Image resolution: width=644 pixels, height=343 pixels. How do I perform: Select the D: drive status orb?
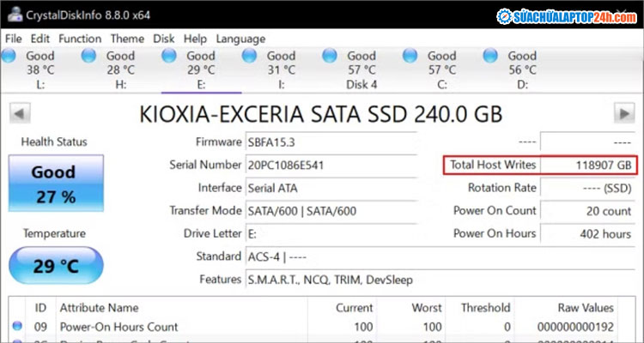(x=490, y=56)
